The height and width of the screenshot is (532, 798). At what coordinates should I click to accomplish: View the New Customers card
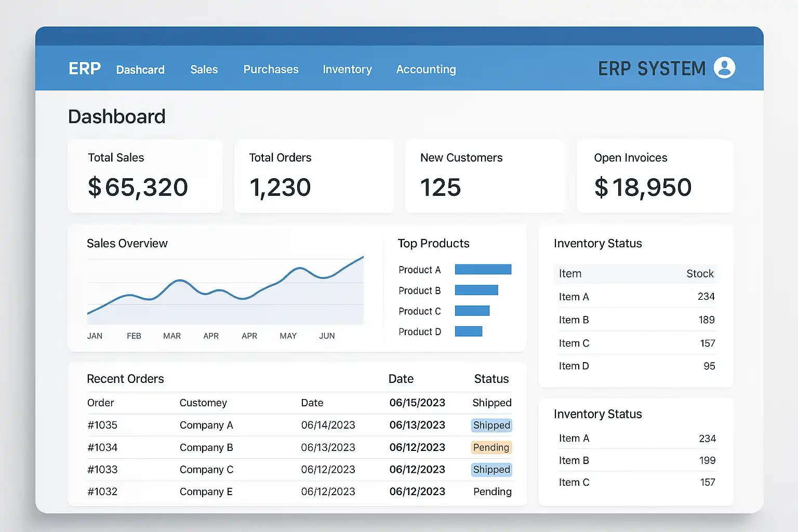tap(485, 177)
